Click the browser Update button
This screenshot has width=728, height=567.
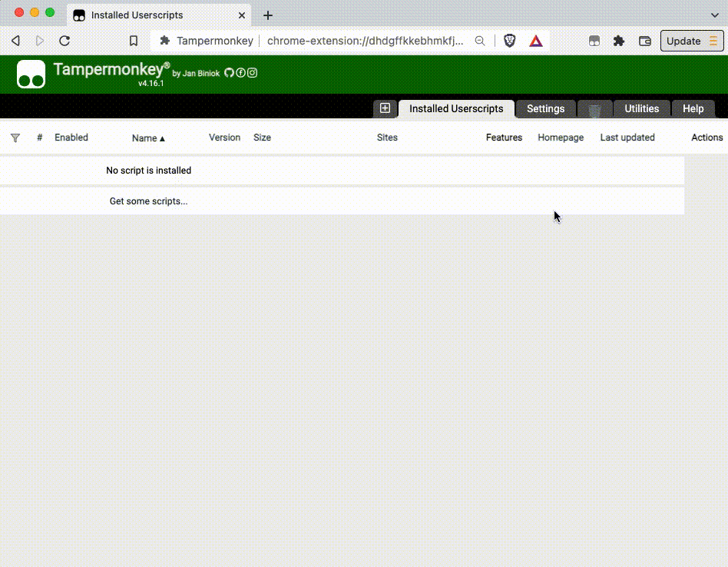pyautogui.click(x=692, y=41)
